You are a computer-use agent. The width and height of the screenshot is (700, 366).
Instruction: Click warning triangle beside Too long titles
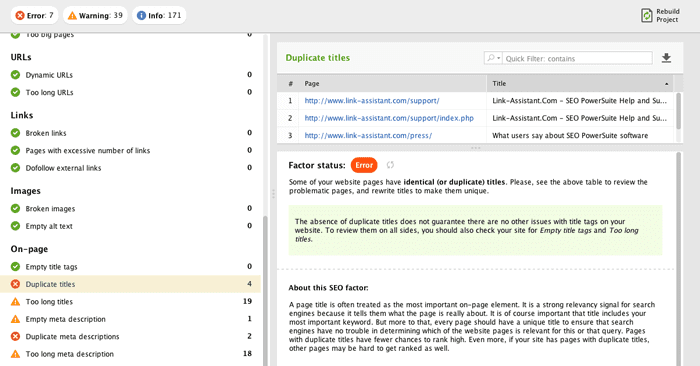click(x=16, y=302)
